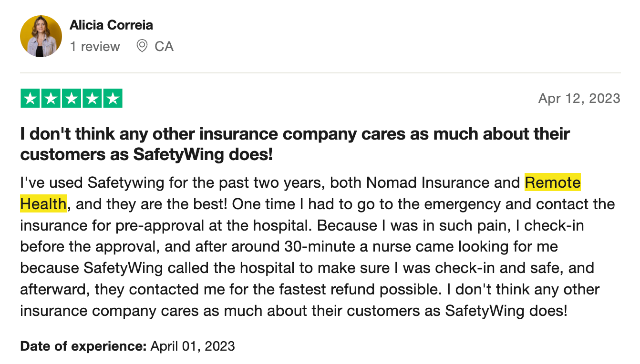Click the 'Date of experience:' label
This screenshot has height=364, width=640.
pos(83,346)
